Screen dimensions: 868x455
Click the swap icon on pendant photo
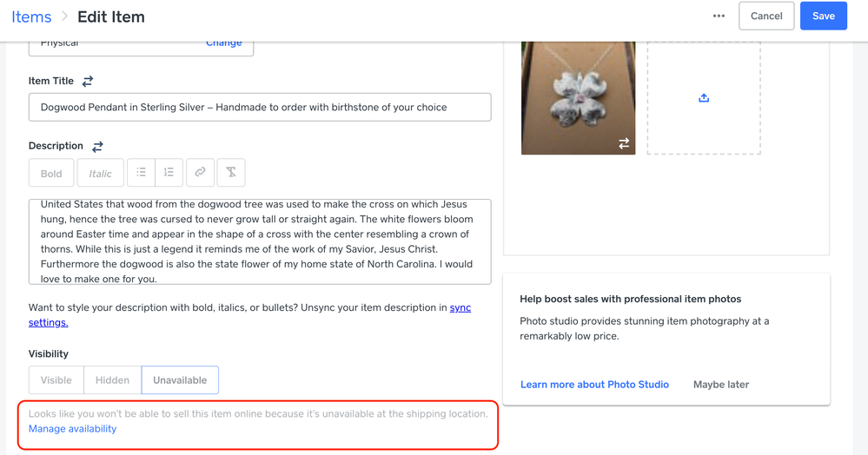[623, 143]
